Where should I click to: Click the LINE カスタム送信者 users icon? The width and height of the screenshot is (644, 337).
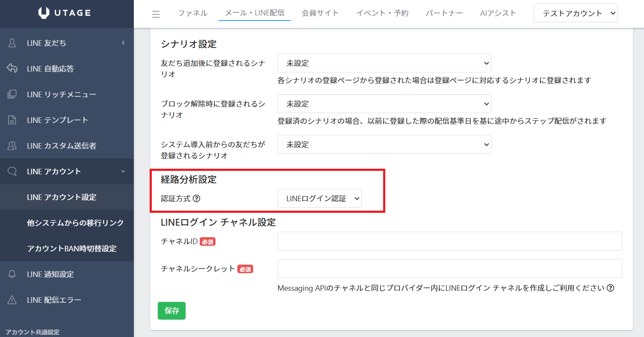pyautogui.click(x=12, y=146)
